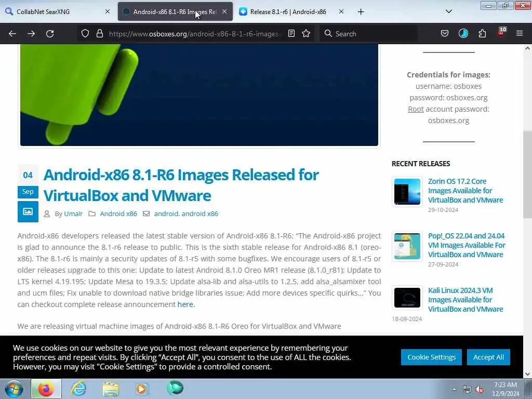Click the network tray icon
The width and height of the screenshot is (532, 399).
[x=467, y=389]
